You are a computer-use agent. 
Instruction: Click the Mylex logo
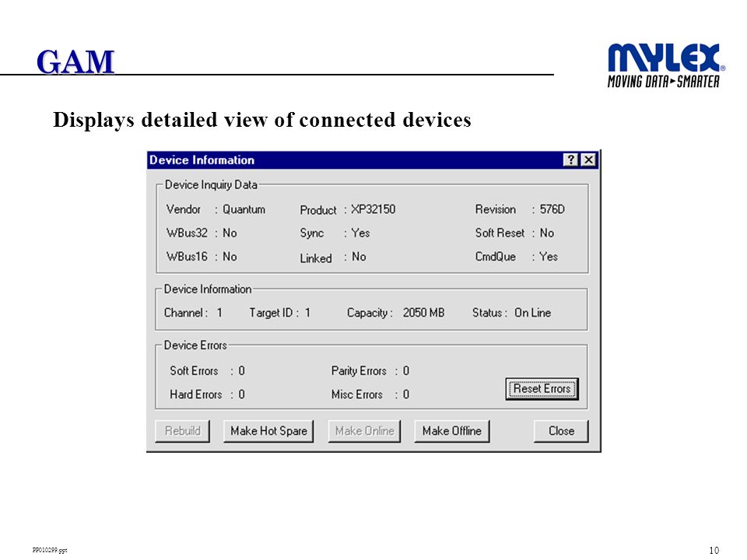(x=665, y=65)
